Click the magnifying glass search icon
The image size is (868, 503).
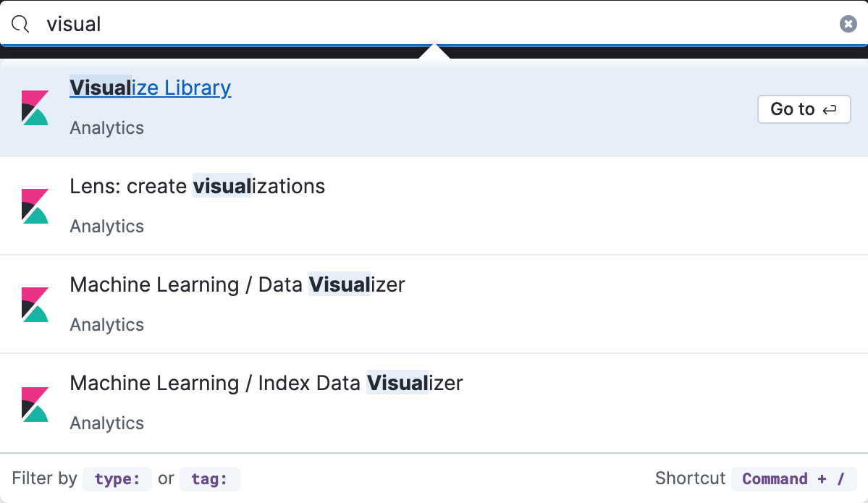tap(20, 24)
